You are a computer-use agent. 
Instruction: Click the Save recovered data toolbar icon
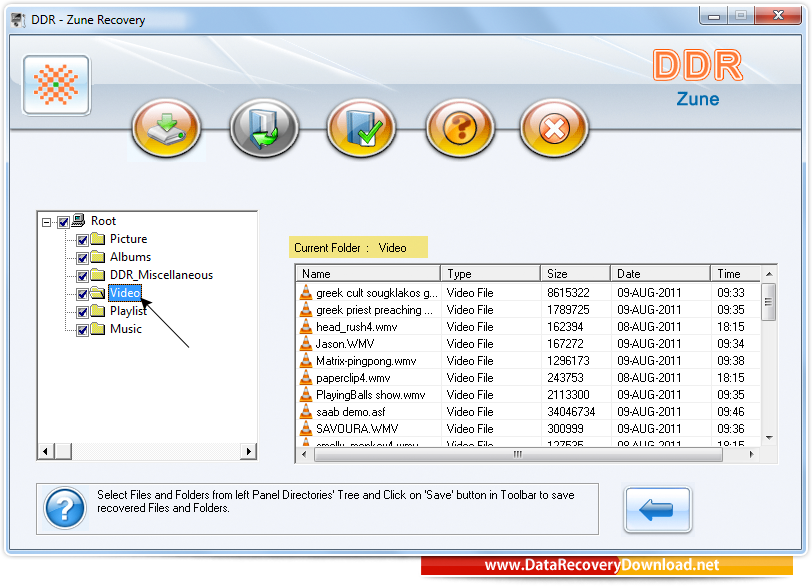tap(166, 128)
